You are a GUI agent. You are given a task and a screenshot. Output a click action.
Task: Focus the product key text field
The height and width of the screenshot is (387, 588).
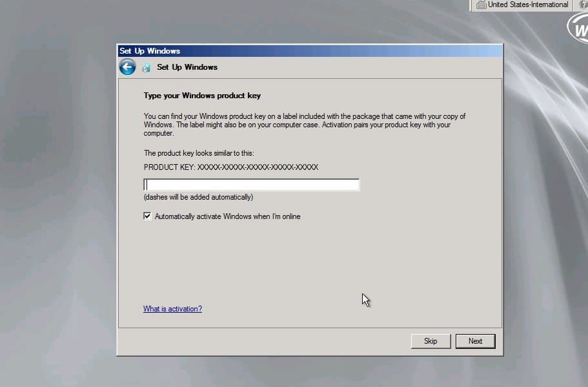pyautogui.click(x=252, y=185)
